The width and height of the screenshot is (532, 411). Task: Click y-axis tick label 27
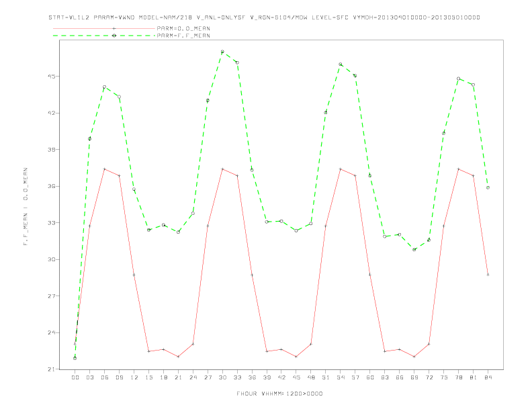tap(51, 296)
